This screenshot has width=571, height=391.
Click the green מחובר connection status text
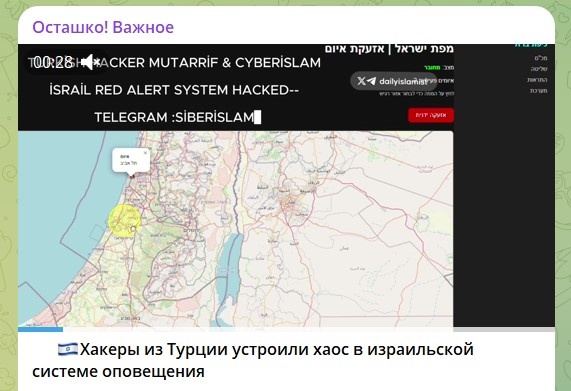tap(432, 68)
